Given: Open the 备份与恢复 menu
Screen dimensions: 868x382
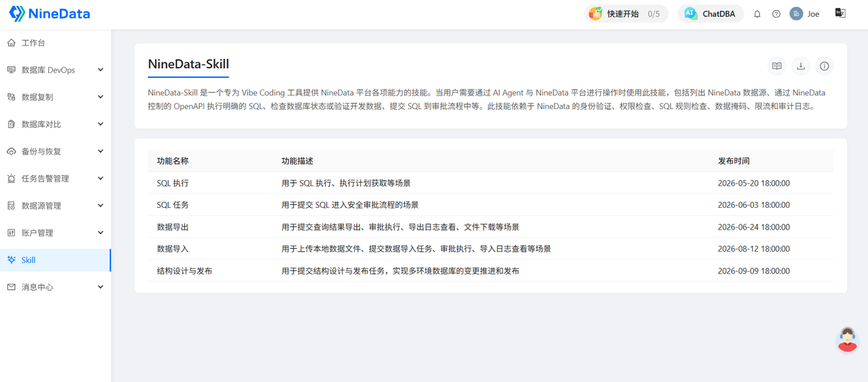Looking at the screenshot, I should 56,151.
